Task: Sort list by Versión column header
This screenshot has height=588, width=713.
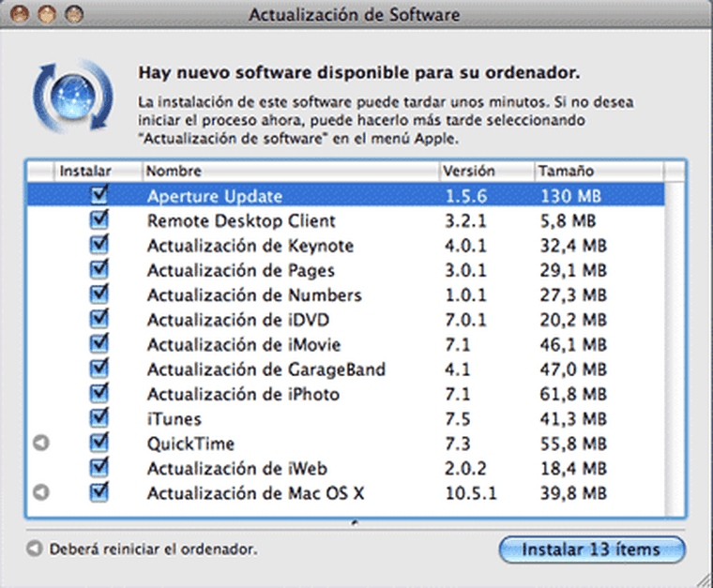Action: pyautogui.click(x=485, y=172)
